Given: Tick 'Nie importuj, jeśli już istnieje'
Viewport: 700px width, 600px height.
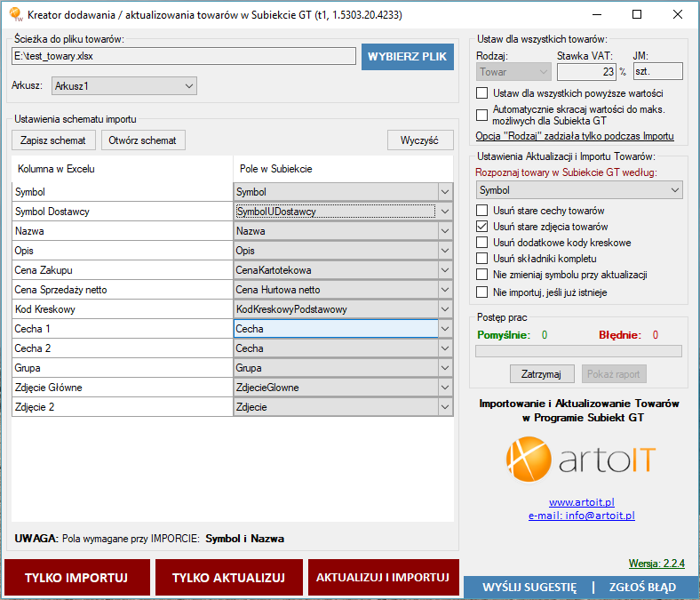Looking at the screenshot, I should click(x=481, y=292).
